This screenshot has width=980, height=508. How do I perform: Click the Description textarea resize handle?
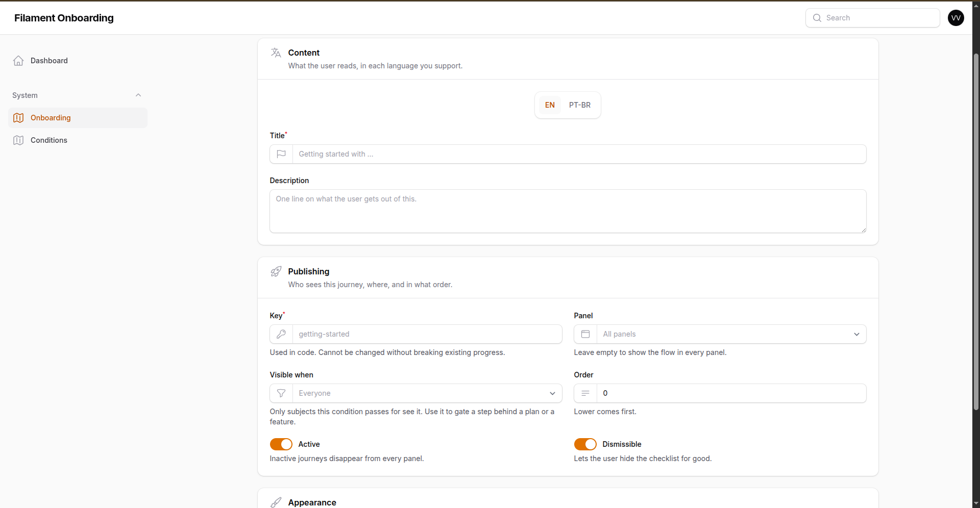863,230
